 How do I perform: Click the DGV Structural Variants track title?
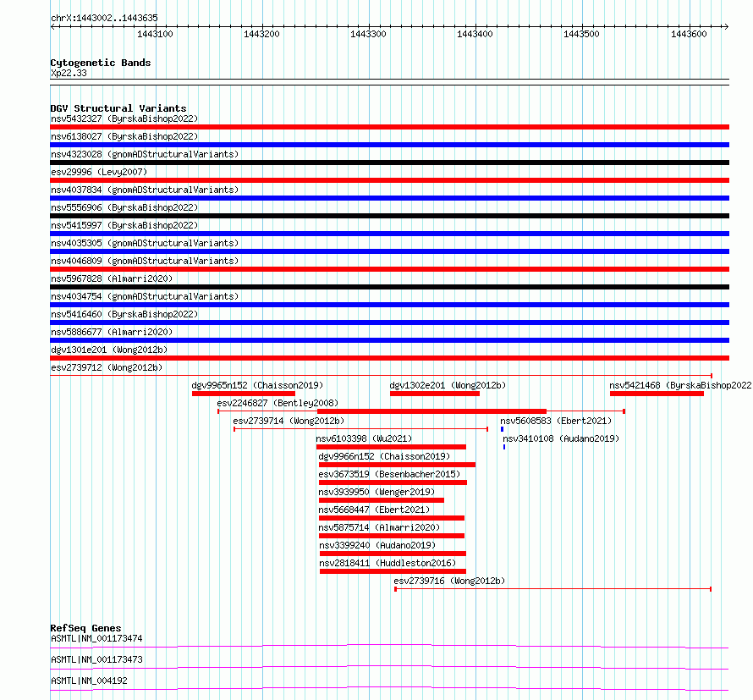point(118,108)
